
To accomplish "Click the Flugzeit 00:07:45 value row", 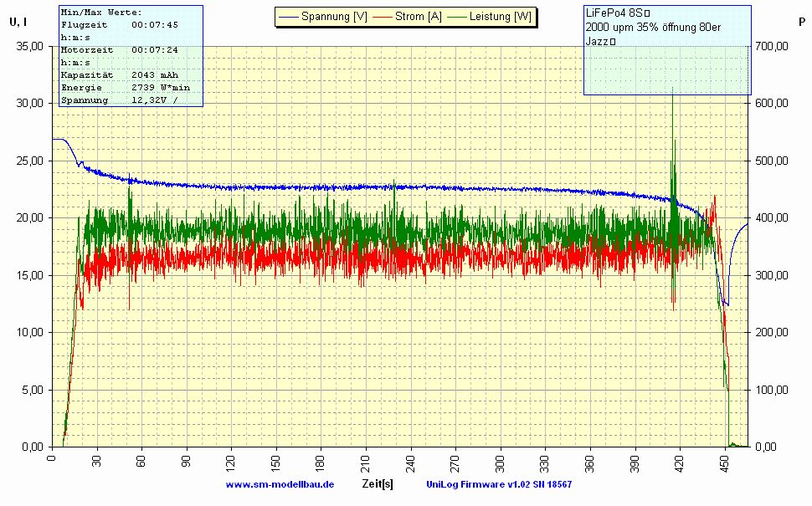I will 119,25.
